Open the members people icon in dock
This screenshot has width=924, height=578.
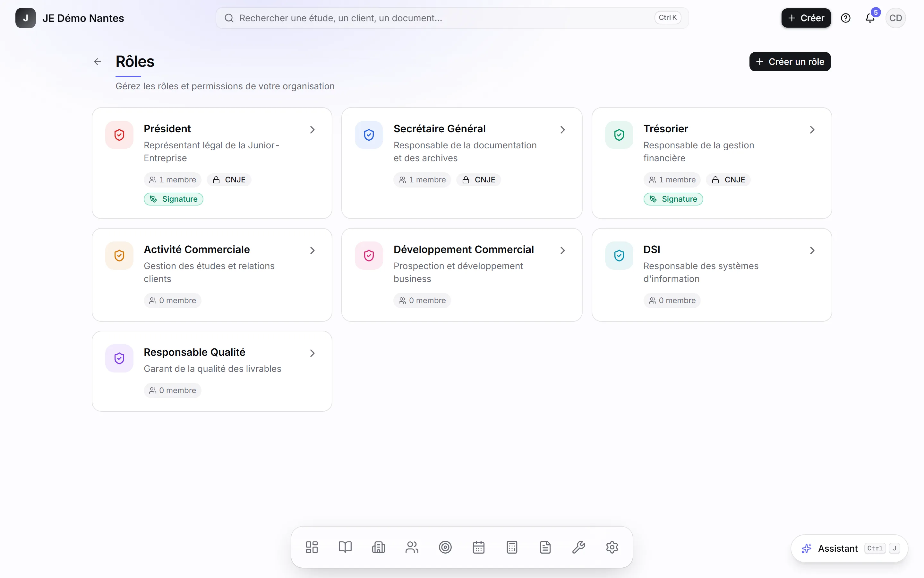point(412,547)
